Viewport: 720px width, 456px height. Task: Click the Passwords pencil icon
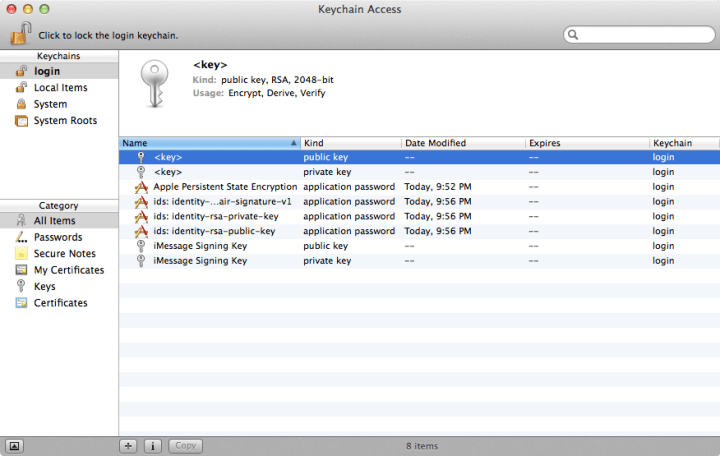(x=21, y=237)
